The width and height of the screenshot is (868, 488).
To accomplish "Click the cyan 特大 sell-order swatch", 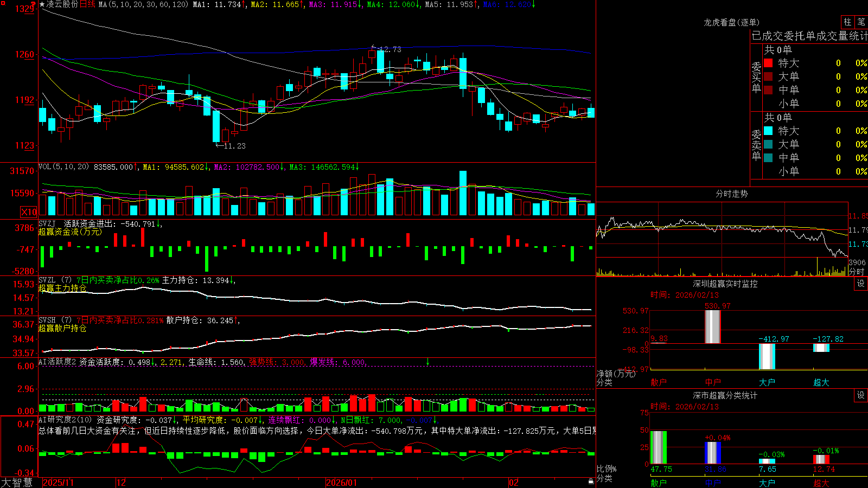I will click(768, 131).
